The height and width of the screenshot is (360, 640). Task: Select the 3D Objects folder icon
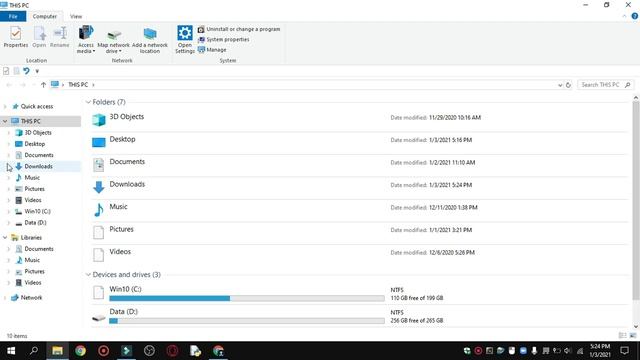98,120
